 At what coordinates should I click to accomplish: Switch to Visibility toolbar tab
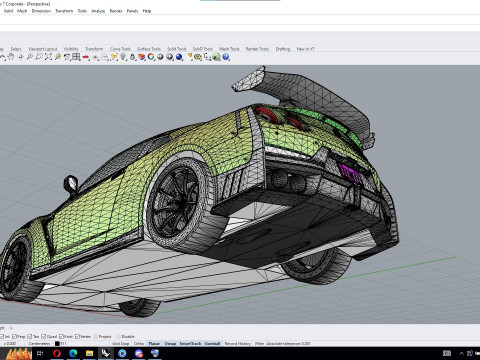pos(71,49)
